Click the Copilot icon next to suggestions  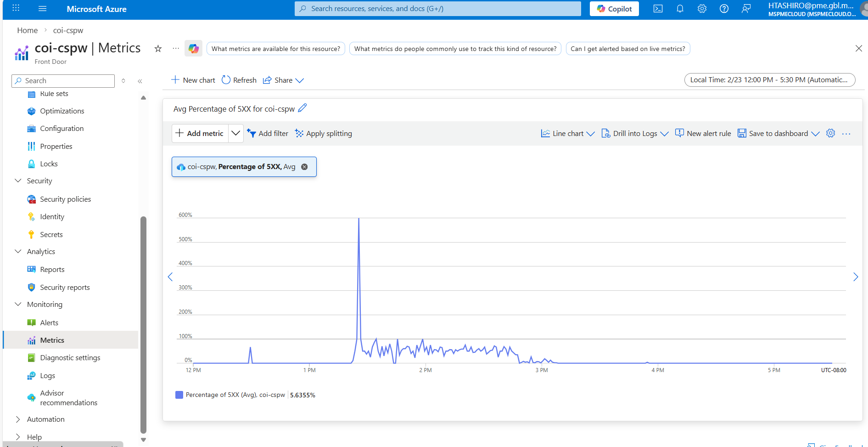(193, 48)
